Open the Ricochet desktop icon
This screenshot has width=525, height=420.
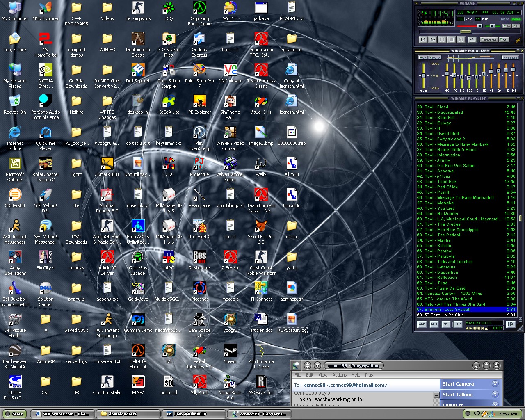pos(199,291)
